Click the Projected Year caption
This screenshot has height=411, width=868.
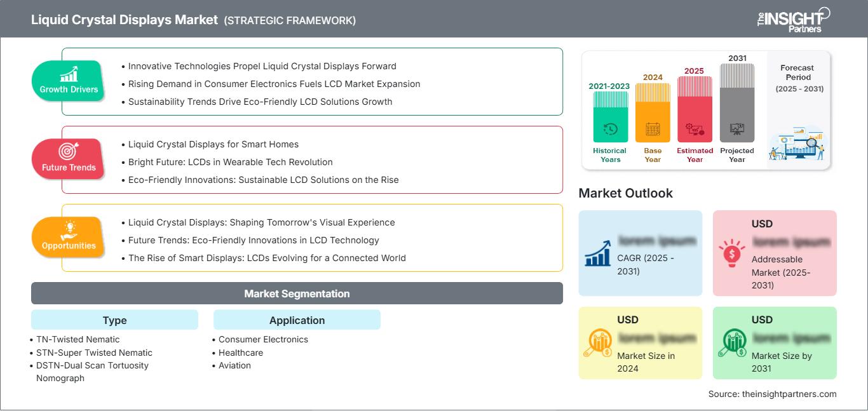[x=737, y=155]
